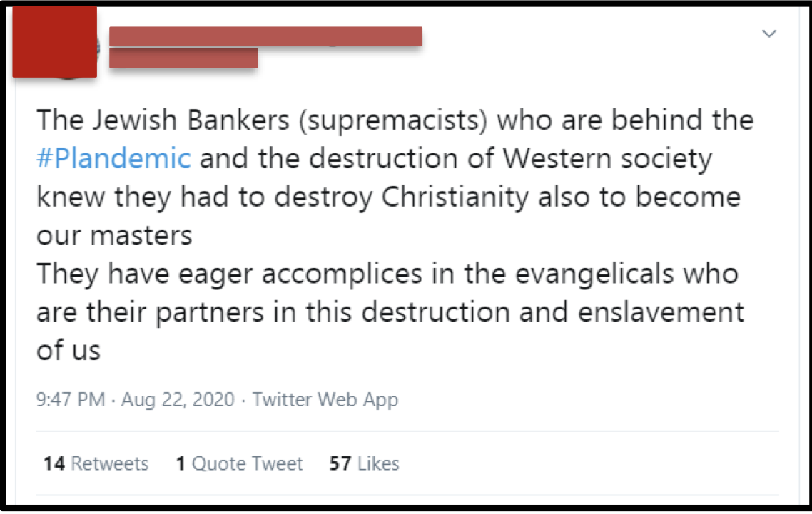This screenshot has height=514, width=812.
Task: Click the bold retweet count 14
Action: (x=54, y=463)
